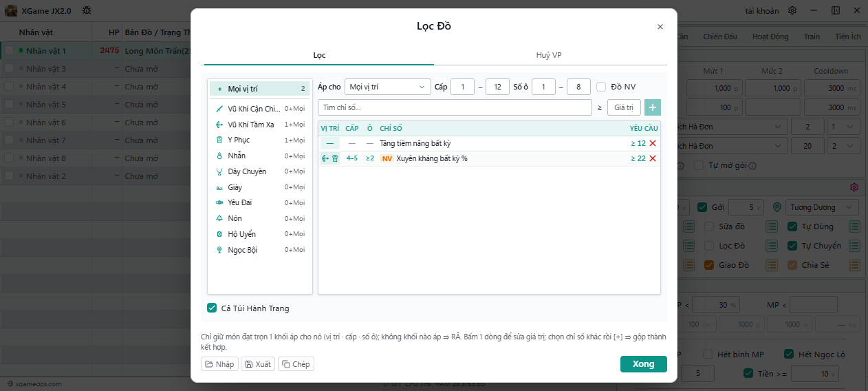Viewport: 868px width, 391px height.
Task: Click the map pin icon beside Tương Dương
Action: tap(777, 207)
